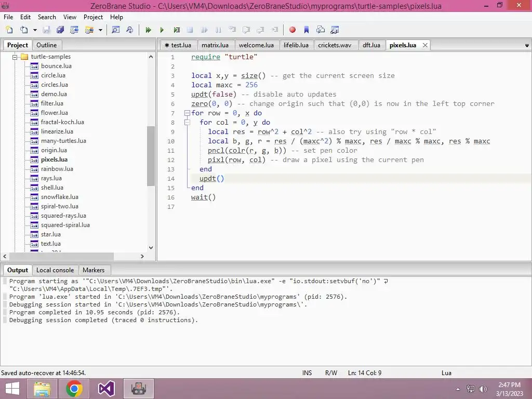Open the Help menu
Image resolution: width=532 pixels, height=399 pixels.
[116, 17]
